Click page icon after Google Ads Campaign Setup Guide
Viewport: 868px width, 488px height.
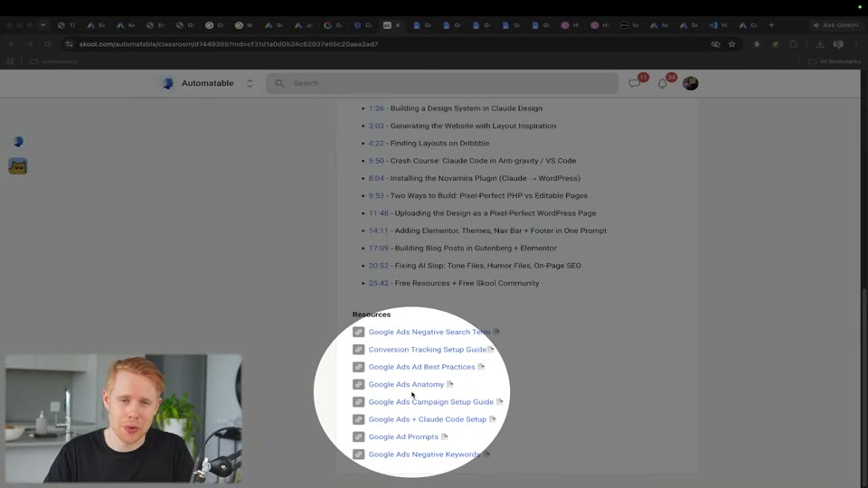pyautogui.click(x=499, y=401)
